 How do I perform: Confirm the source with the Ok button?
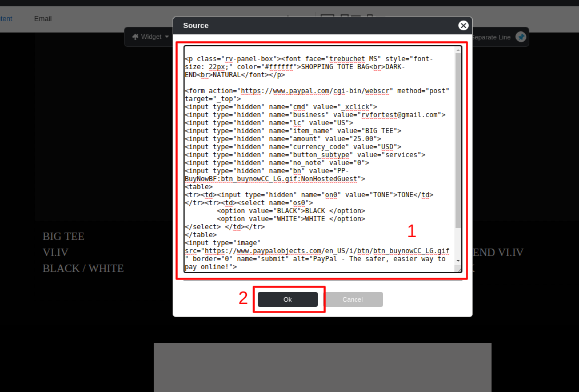coord(287,299)
